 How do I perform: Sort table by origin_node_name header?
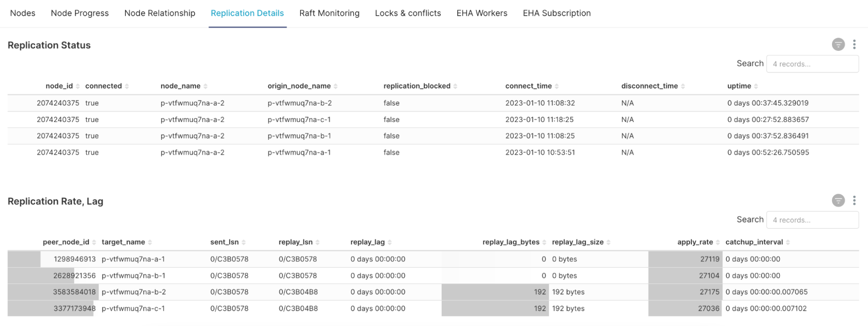tap(299, 86)
